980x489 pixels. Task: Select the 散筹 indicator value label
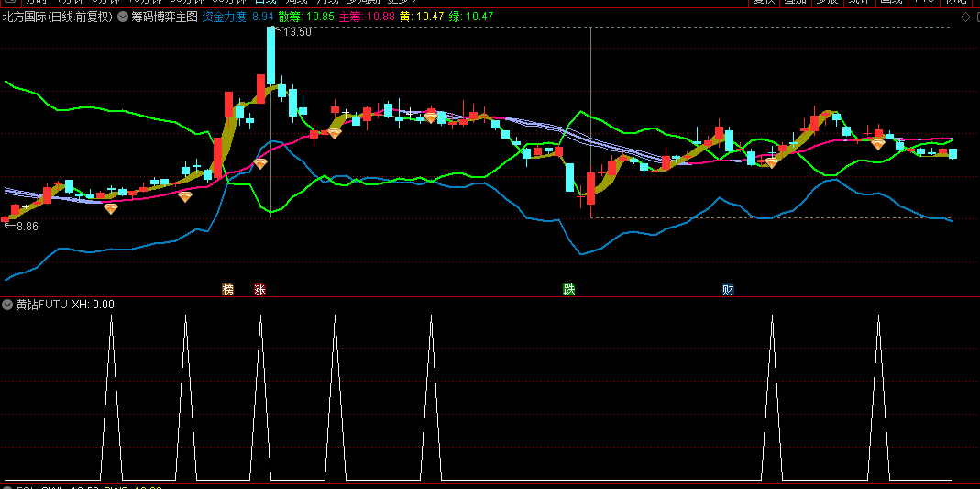click(307, 17)
